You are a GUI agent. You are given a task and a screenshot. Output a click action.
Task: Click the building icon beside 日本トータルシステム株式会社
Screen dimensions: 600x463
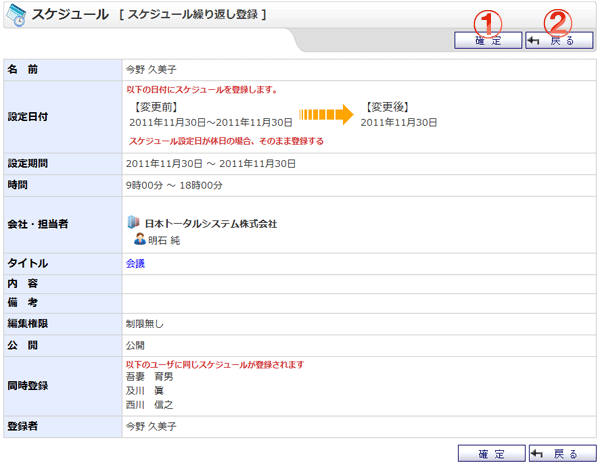point(134,223)
